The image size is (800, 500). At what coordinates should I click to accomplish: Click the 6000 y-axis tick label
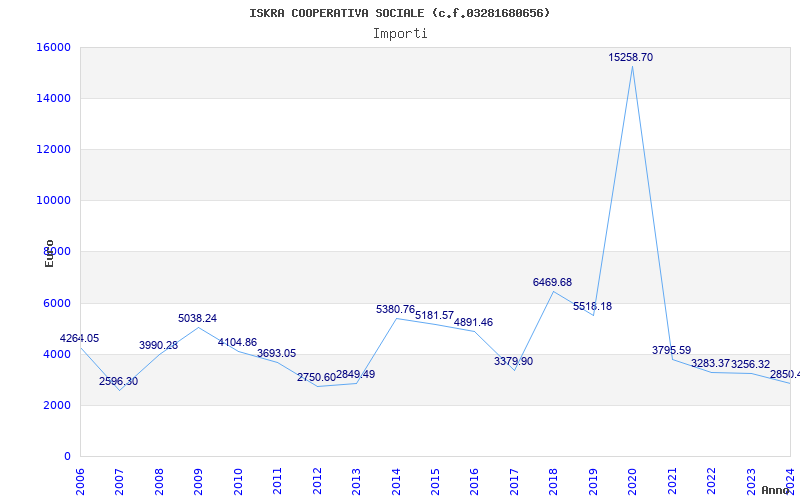(x=57, y=303)
